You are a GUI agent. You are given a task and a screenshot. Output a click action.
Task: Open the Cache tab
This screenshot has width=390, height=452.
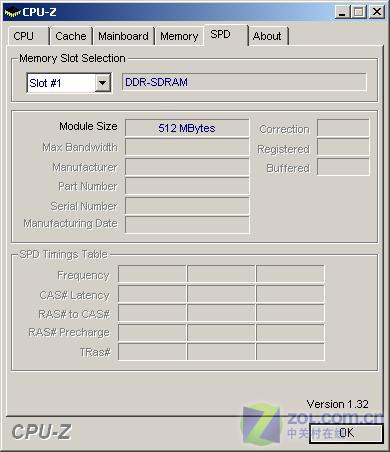[x=71, y=36]
